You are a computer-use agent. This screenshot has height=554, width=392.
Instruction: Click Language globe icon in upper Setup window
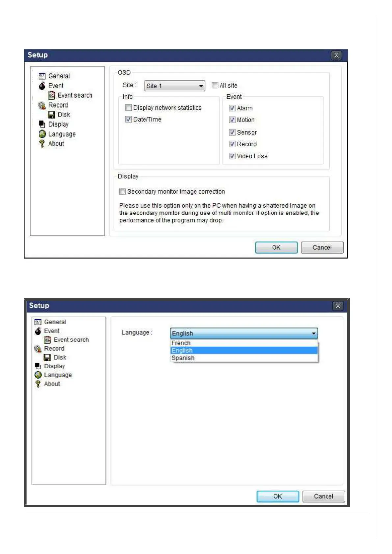tap(42, 134)
